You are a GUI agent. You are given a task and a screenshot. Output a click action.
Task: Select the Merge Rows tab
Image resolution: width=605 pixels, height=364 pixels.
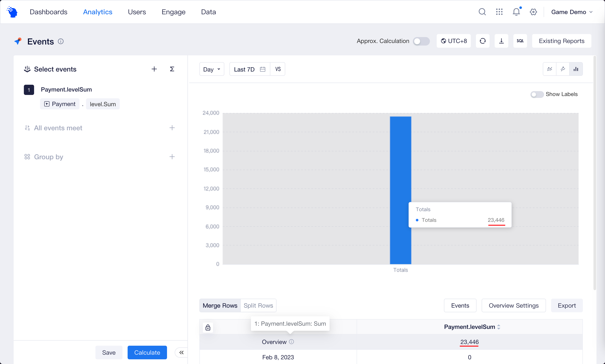(x=220, y=305)
